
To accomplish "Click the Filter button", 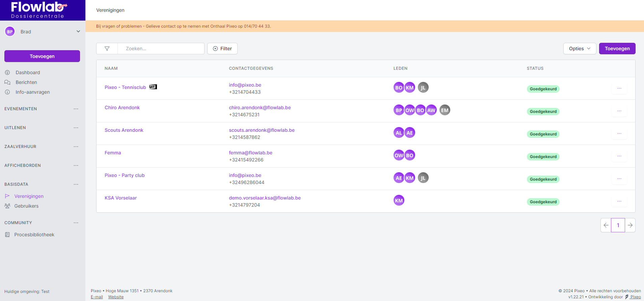I will pos(222,49).
